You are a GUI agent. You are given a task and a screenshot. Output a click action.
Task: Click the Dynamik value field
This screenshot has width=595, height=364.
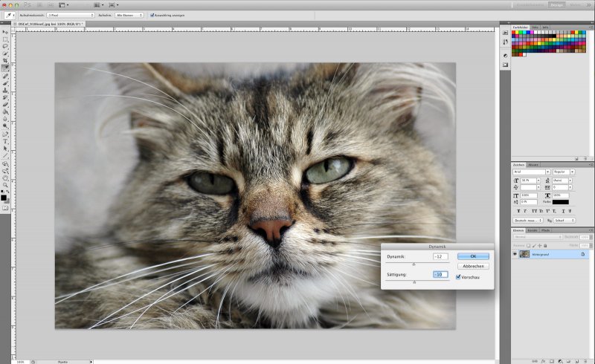point(440,257)
